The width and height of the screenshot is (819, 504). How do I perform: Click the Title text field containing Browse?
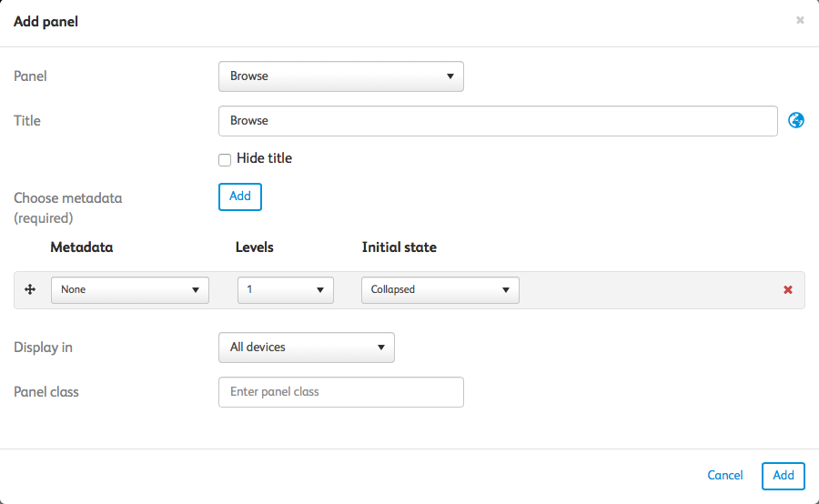click(x=498, y=121)
